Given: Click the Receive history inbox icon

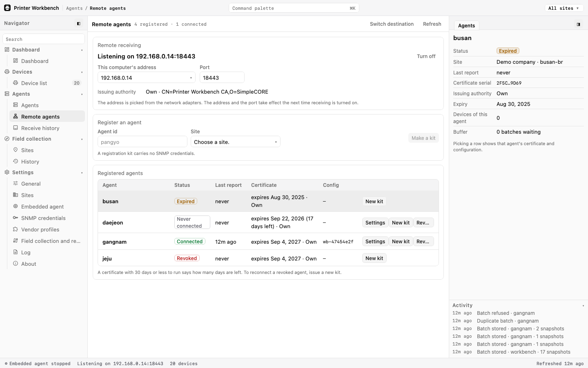Looking at the screenshot, I should (x=16, y=128).
